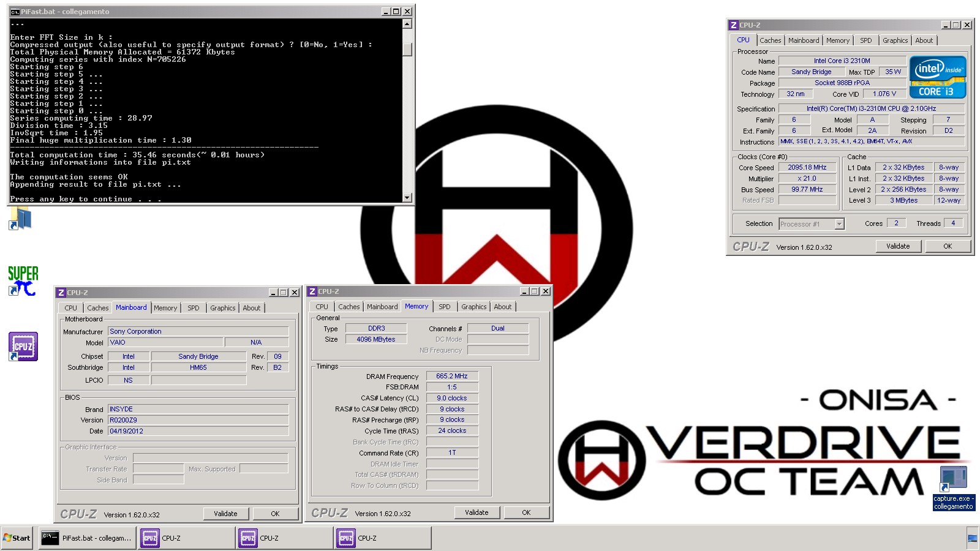Select About tab in Mainboard window
This screenshot has height=551, width=980.
[251, 308]
